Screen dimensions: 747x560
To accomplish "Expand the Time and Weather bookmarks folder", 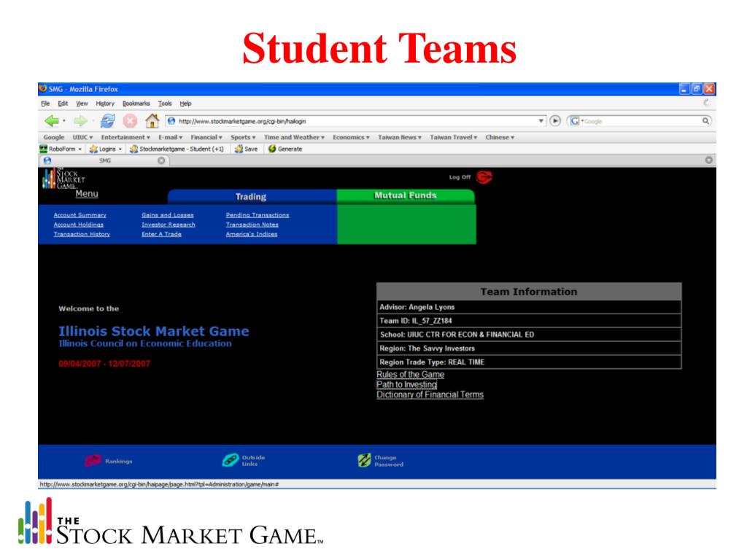I will point(294,137).
